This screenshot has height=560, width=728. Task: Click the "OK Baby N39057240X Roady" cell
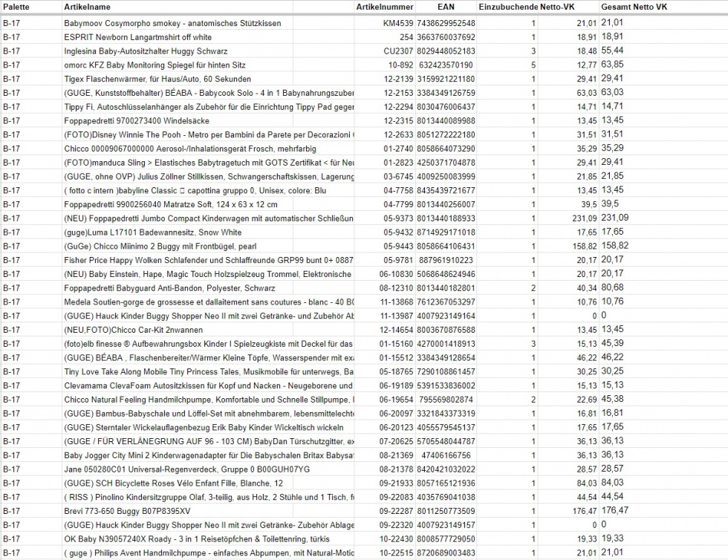pyautogui.click(x=197, y=538)
